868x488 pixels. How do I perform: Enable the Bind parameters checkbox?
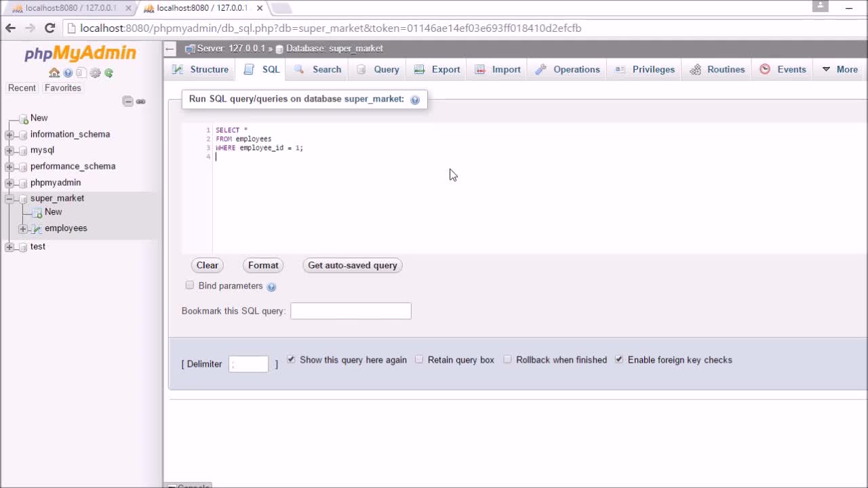click(x=190, y=285)
